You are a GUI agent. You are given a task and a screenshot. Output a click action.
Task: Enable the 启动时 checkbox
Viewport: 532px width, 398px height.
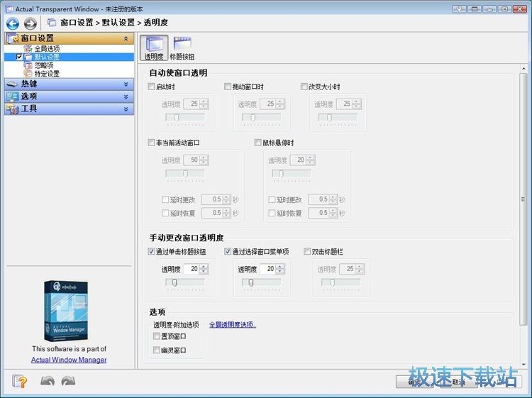tap(152, 87)
